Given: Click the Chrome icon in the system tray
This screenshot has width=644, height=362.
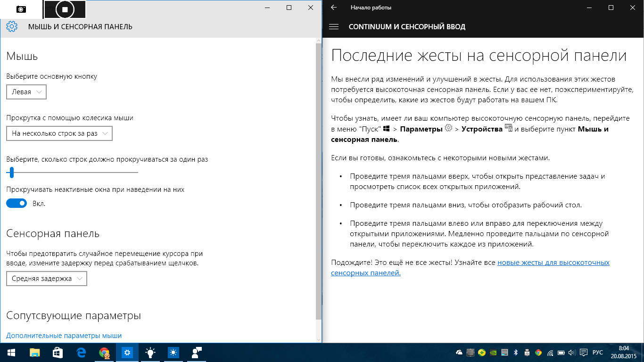Looking at the screenshot, I should click(538, 353).
